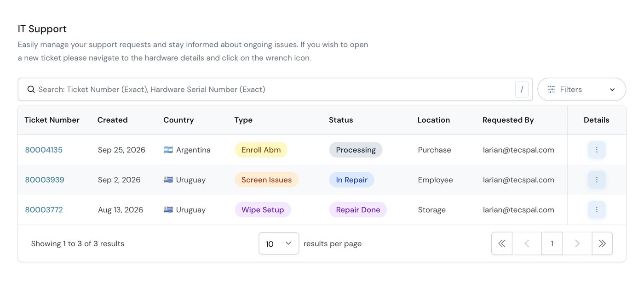Screen dimensions: 644x305
Task: Click the Created column header
Action: pos(112,120)
